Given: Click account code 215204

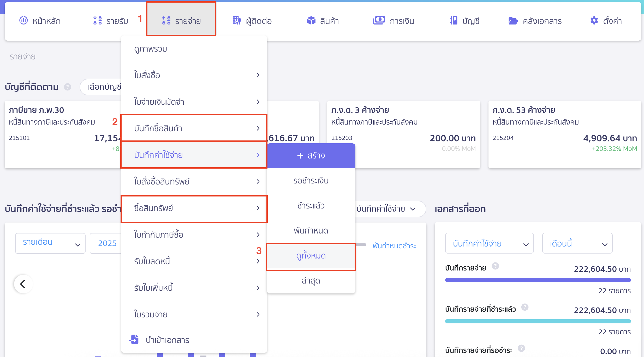Looking at the screenshot, I should pos(503,138).
